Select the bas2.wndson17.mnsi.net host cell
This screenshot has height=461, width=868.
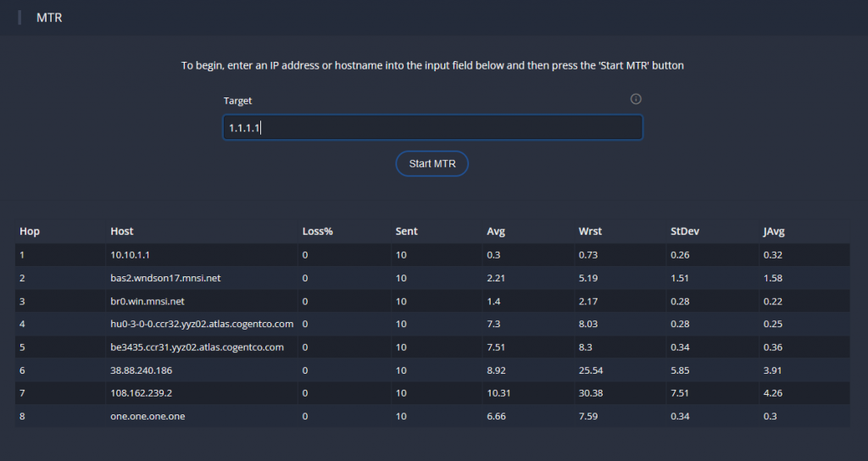point(165,278)
